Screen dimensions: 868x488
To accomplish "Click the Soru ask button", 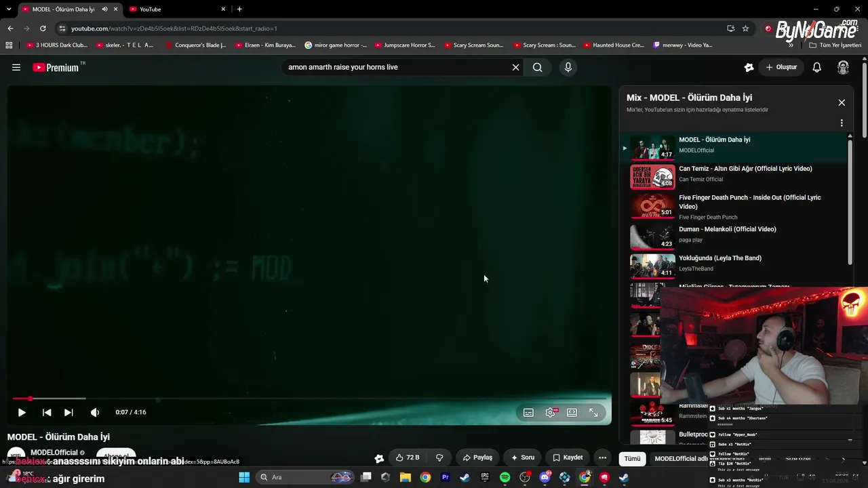I will coord(523,457).
